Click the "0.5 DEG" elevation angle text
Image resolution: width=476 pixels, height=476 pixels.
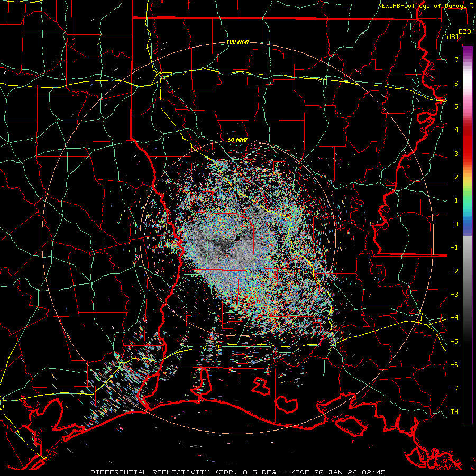pyautogui.click(x=259, y=472)
